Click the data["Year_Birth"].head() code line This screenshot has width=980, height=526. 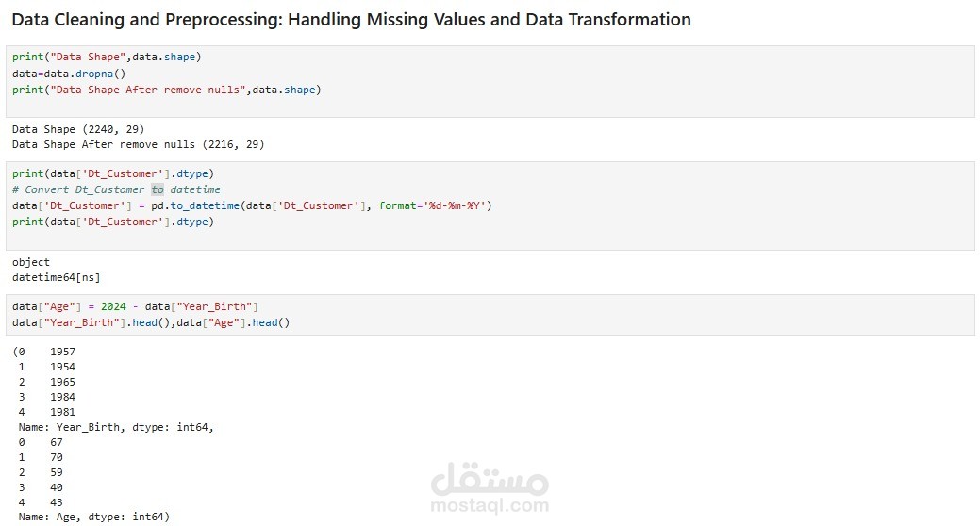(x=151, y=323)
